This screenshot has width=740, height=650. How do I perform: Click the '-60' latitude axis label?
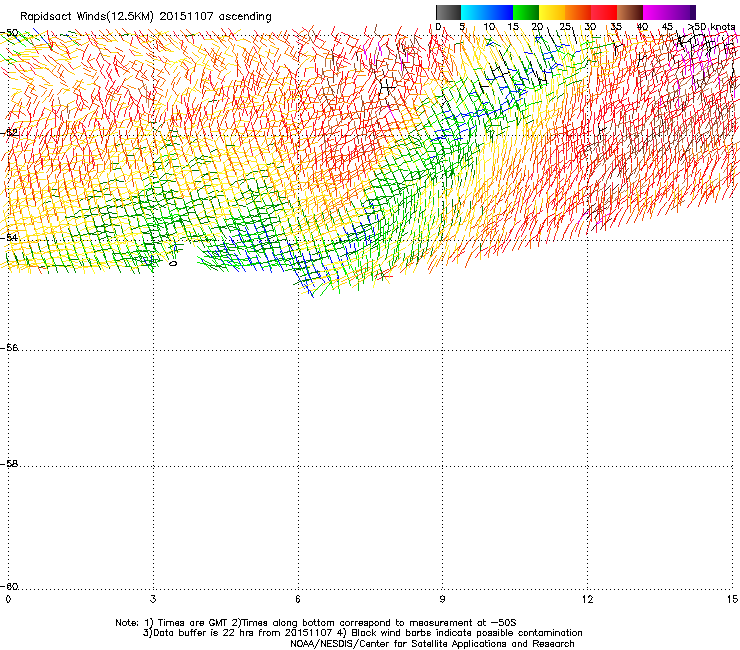pyautogui.click(x=9, y=586)
